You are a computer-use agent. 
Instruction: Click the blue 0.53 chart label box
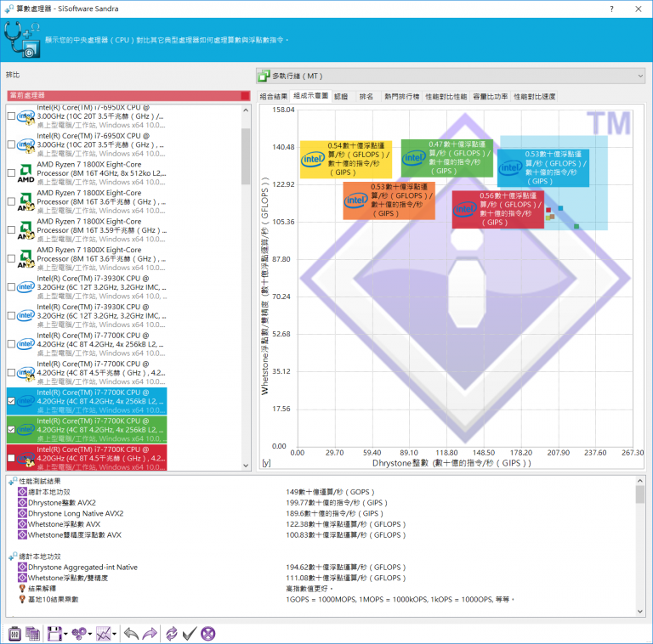click(543, 167)
